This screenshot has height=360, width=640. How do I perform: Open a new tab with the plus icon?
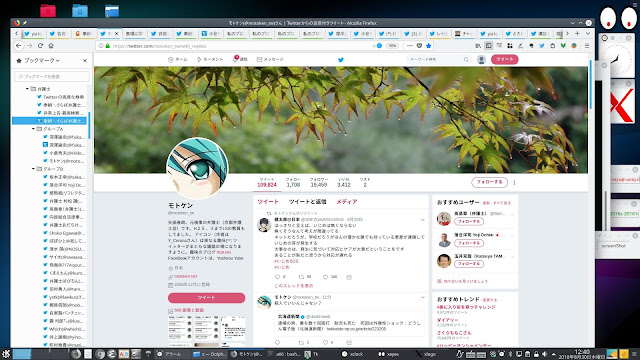(577, 33)
